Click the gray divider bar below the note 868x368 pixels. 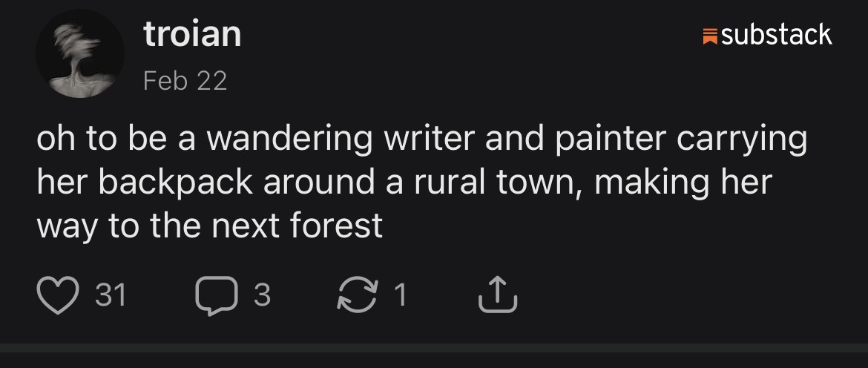434,348
